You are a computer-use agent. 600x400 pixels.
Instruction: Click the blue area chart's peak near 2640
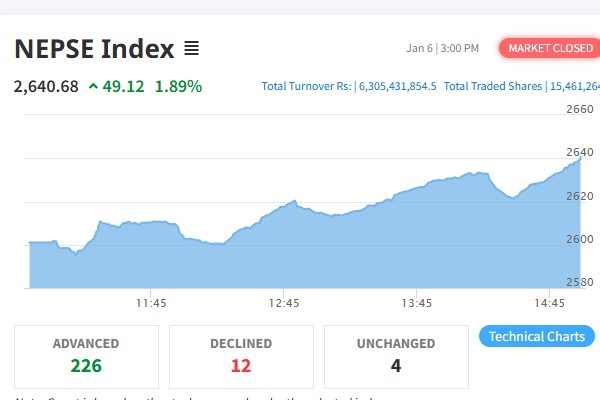pyautogui.click(x=579, y=160)
